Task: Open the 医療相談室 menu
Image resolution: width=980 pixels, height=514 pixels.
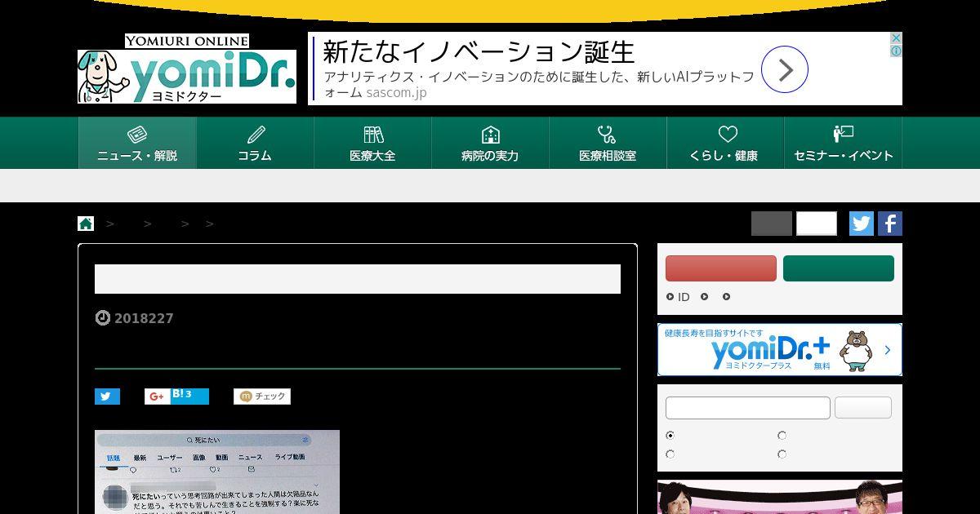Action: coord(608,143)
